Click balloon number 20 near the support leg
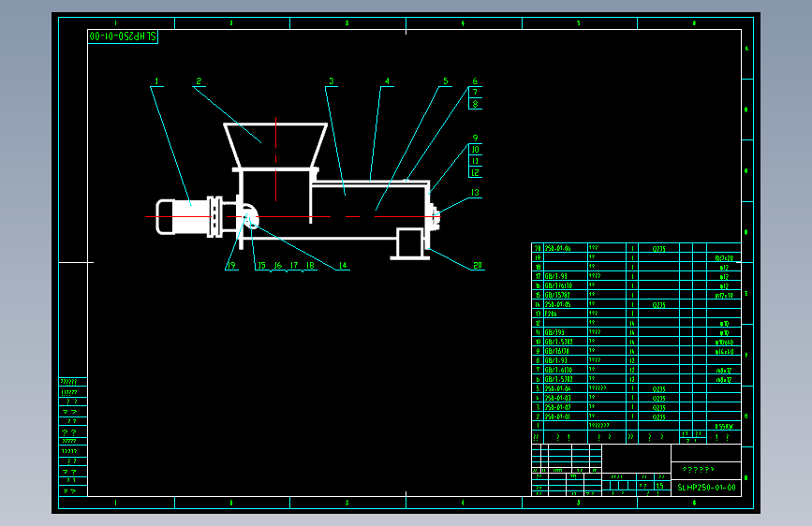 tap(478, 265)
